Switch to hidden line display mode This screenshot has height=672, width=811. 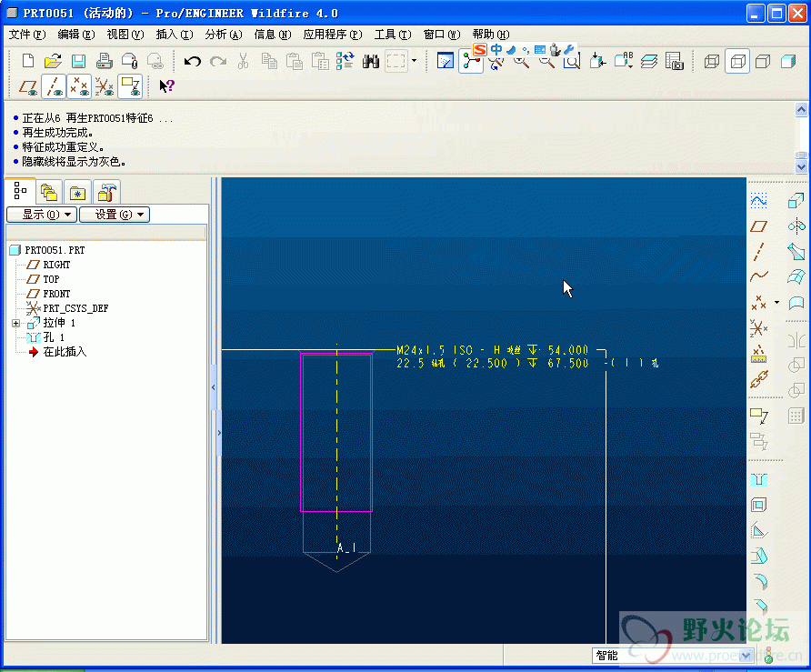tap(737, 62)
